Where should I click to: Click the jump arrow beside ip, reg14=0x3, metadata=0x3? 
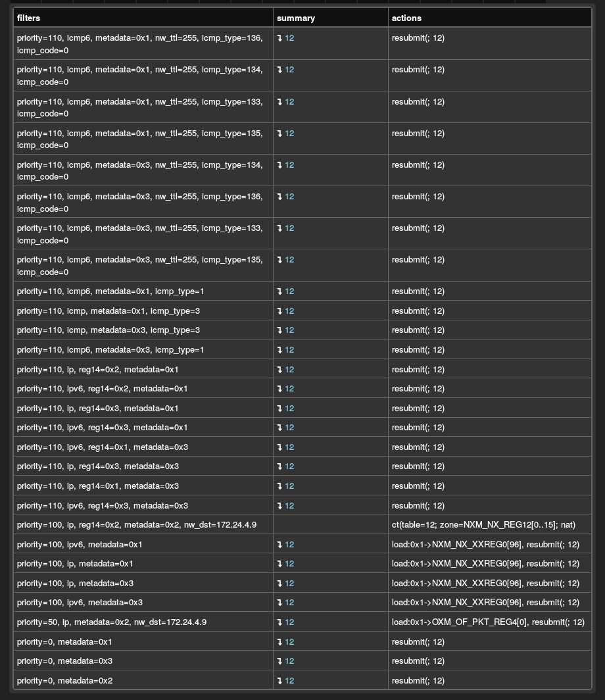point(281,466)
